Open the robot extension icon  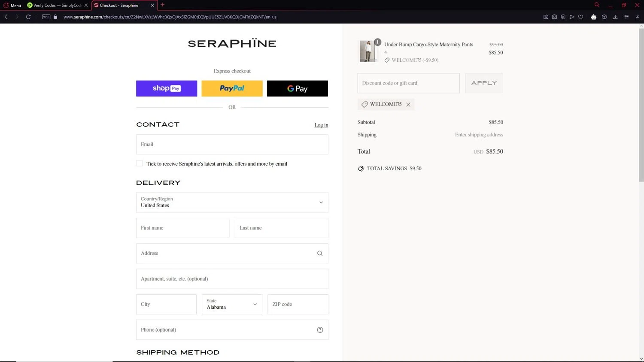point(594,17)
